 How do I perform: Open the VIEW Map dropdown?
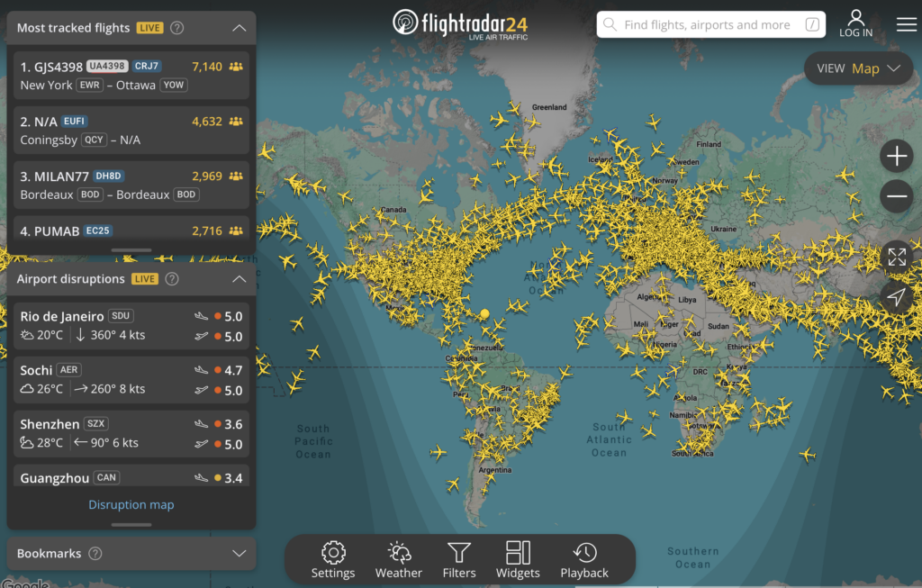click(858, 68)
